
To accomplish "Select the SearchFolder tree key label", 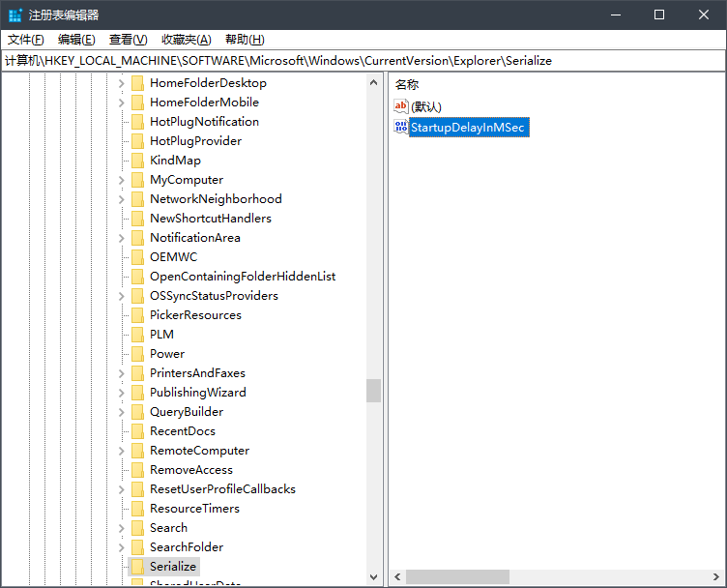I will [x=187, y=547].
